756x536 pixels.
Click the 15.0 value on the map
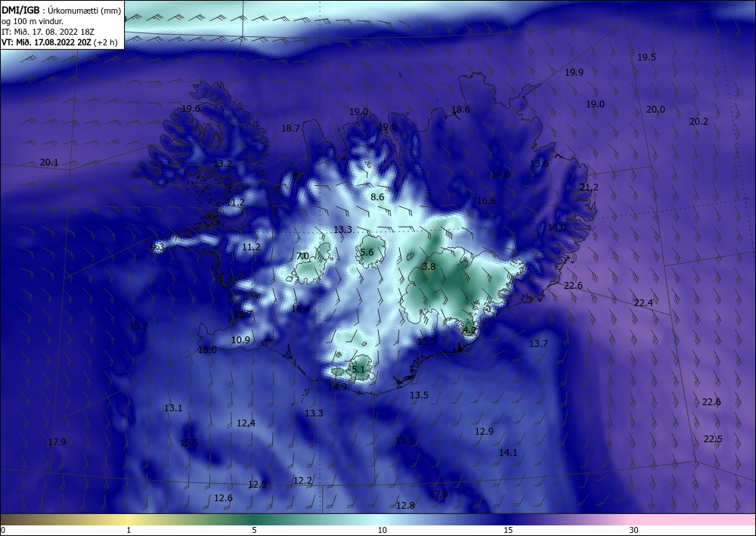click(x=208, y=350)
